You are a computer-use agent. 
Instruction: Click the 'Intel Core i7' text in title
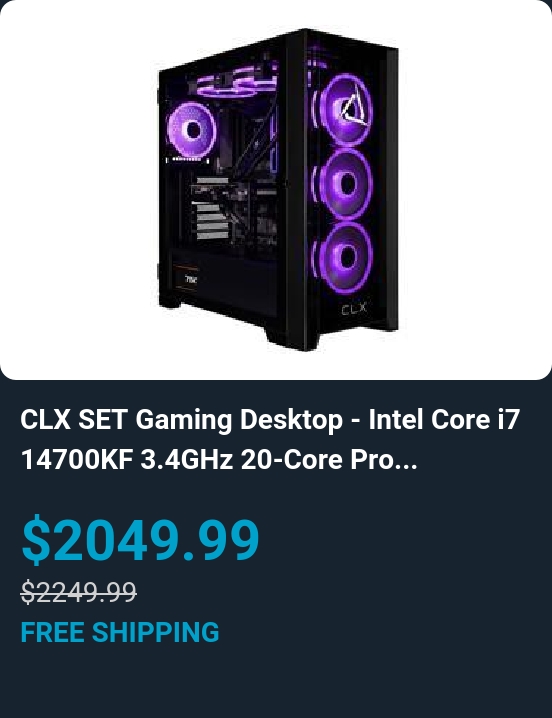pyautogui.click(x=444, y=419)
